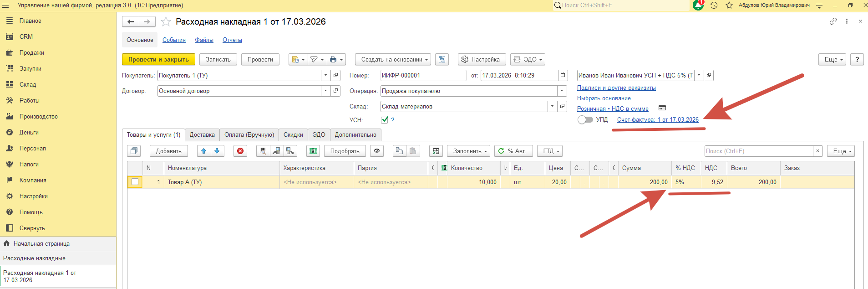This screenshot has width=868, height=289.
Task: Toggle the УПД switch
Action: click(585, 120)
